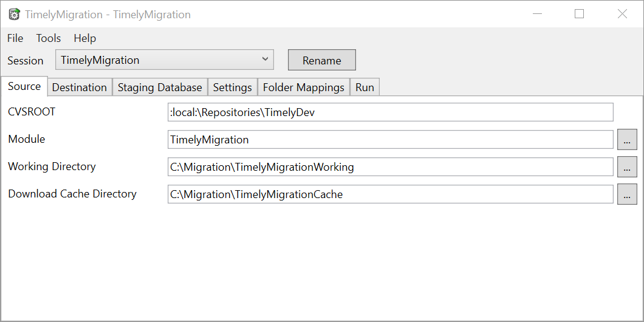
Task: Click the TimelyMigration app icon in title bar
Action: pyautogui.click(x=15, y=15)
